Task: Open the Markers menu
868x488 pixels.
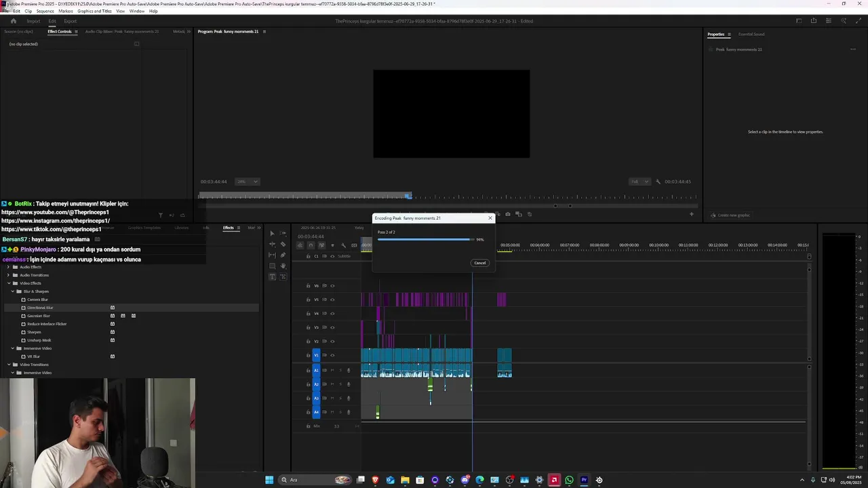Action: click(x=66, y=11)
